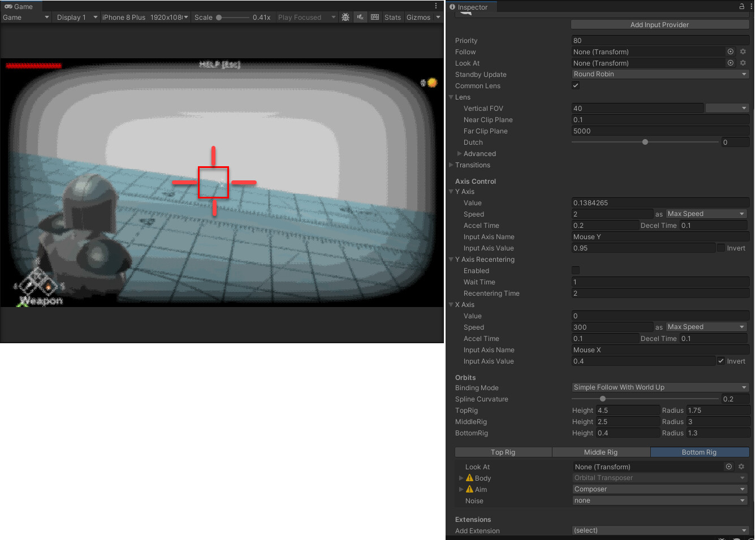756x540 pixels.
Task: Toggle Invert for the Mouse X axis
Action: click(722, 361)
